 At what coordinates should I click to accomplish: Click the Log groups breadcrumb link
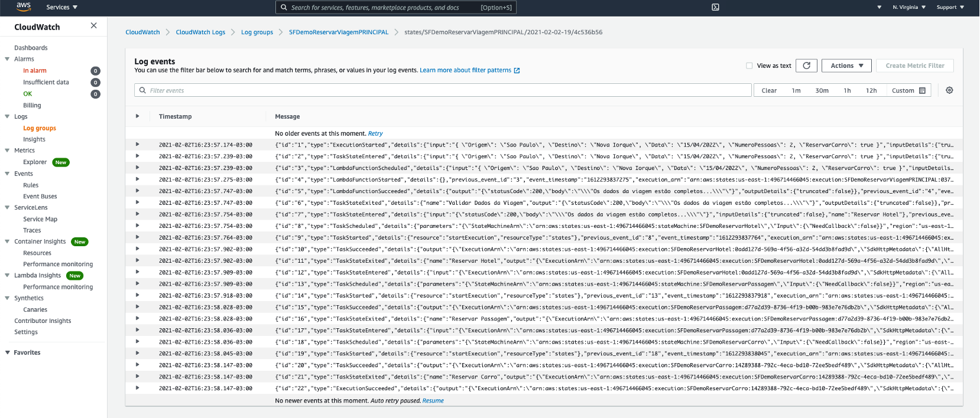(257, 32)
